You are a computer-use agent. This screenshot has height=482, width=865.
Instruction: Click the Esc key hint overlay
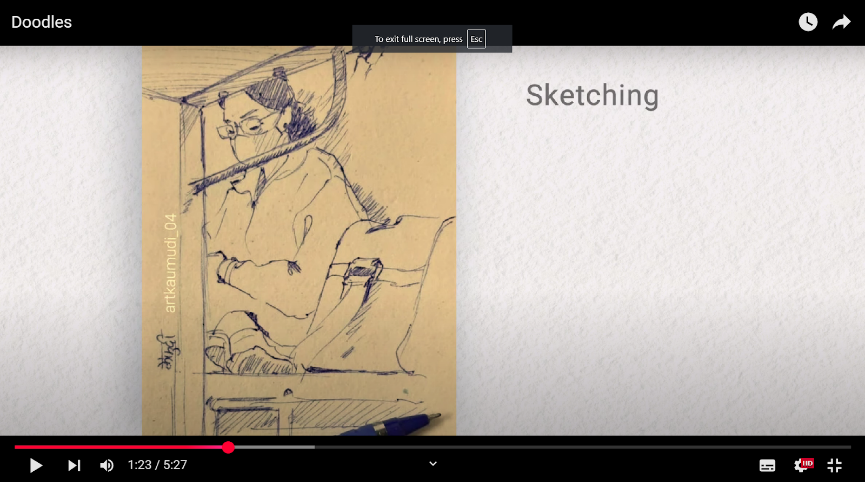476,39
